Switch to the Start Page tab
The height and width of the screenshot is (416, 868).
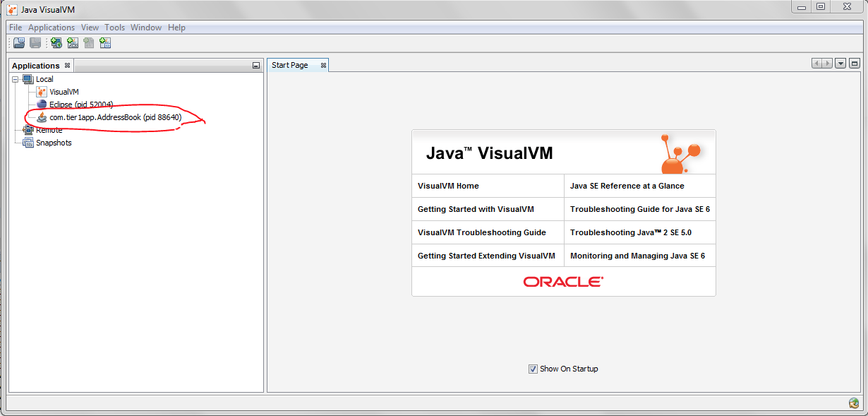(289, 64)
